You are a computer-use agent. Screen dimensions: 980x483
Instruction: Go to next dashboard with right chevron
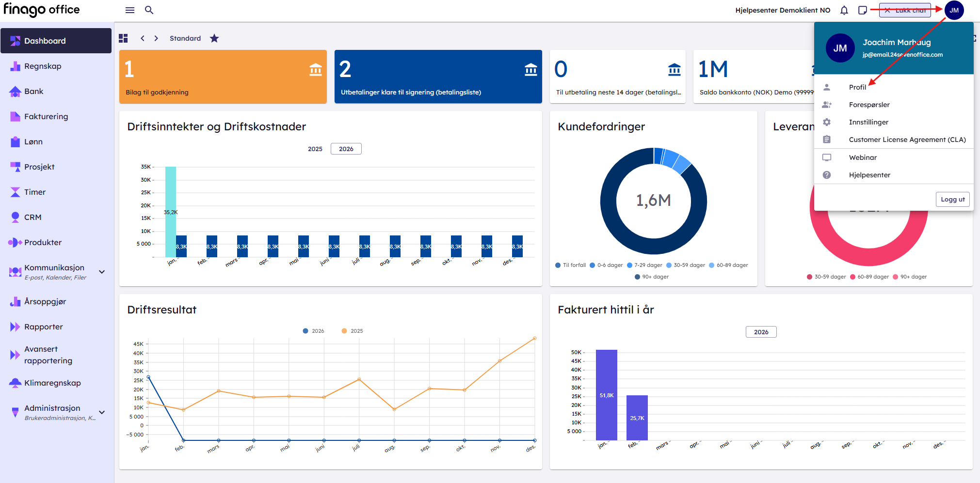156,38
